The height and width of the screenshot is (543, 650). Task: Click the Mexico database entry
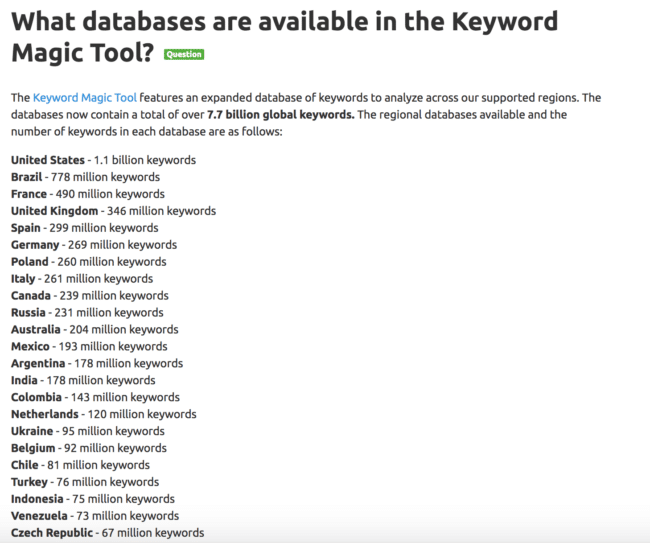pyautogui.click(x=90, y=347)
